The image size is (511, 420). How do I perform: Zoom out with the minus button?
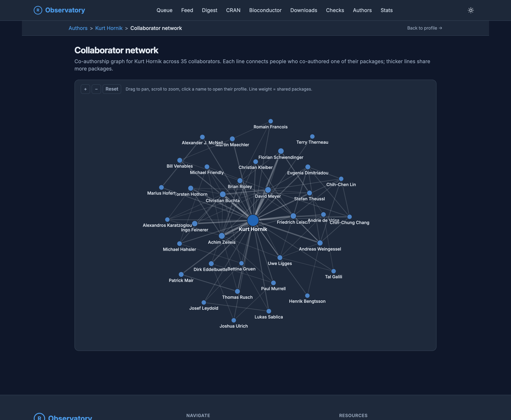point(96,89)
